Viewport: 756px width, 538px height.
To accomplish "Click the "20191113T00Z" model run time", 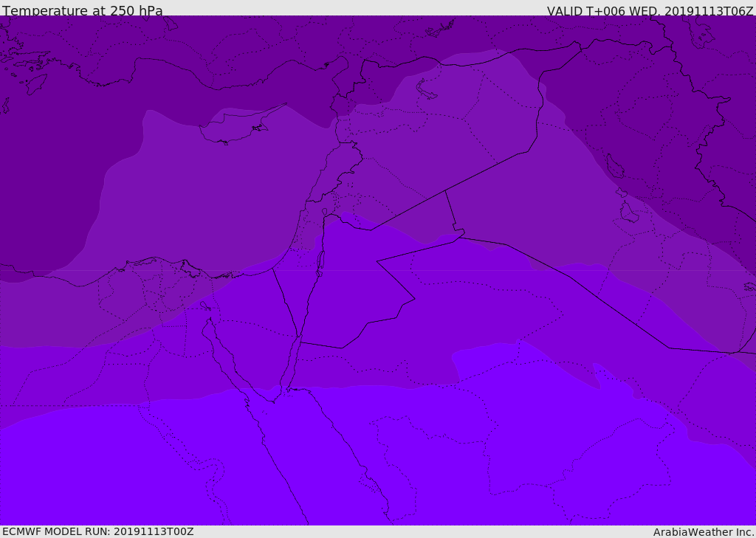I will 154,531.
